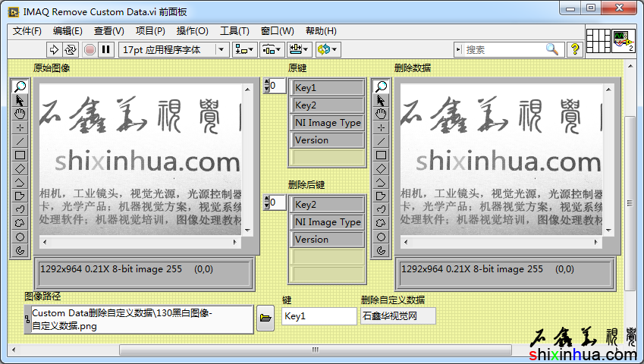Screen dimensions: 644x364
Task: Select Freehand Line tool in 原始图像 palette
Action: click(x=20, y=209)
